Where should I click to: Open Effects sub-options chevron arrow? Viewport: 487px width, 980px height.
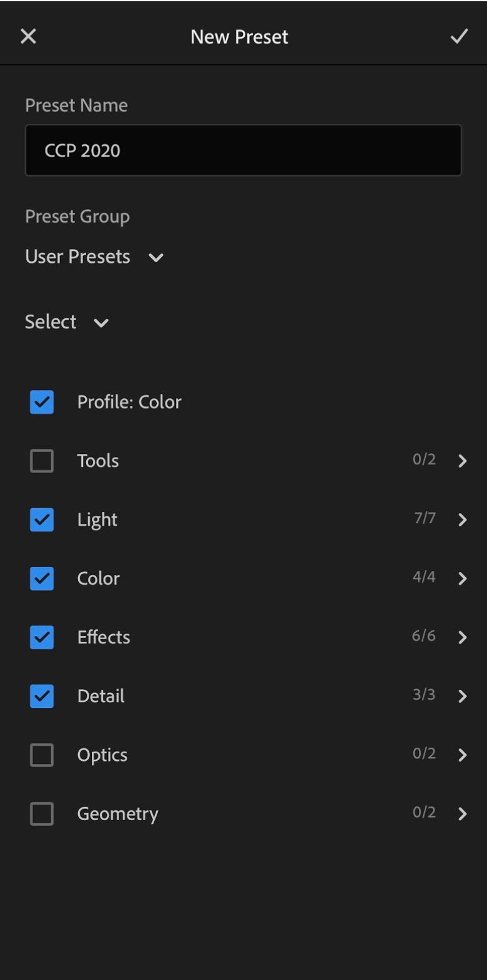[x=463, y=637]
